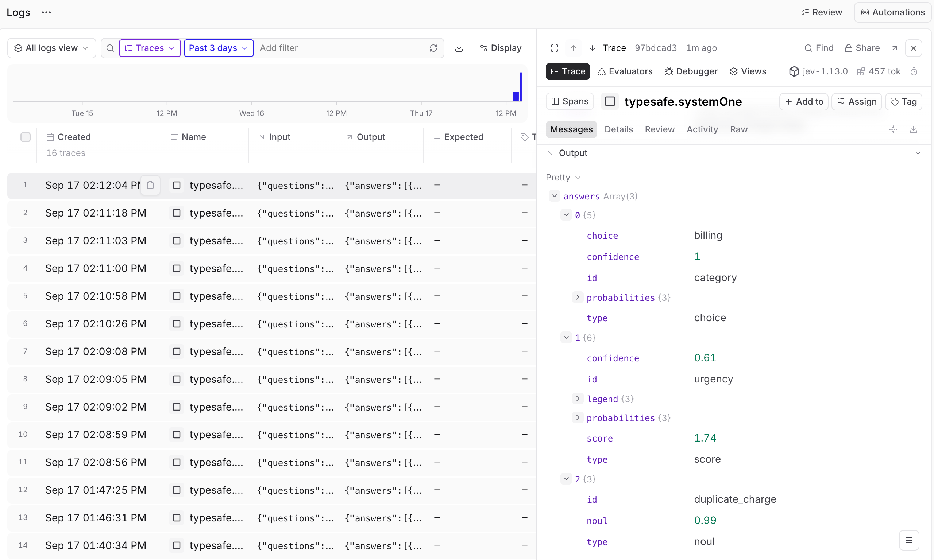Open the floating list menu button at bottom right

click(909, 540)
